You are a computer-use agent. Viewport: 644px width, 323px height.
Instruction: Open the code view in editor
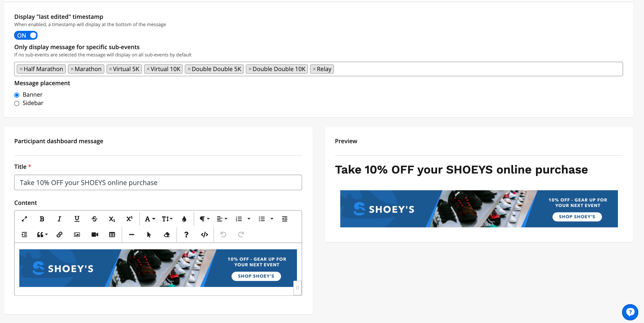[x=204, y=234]
